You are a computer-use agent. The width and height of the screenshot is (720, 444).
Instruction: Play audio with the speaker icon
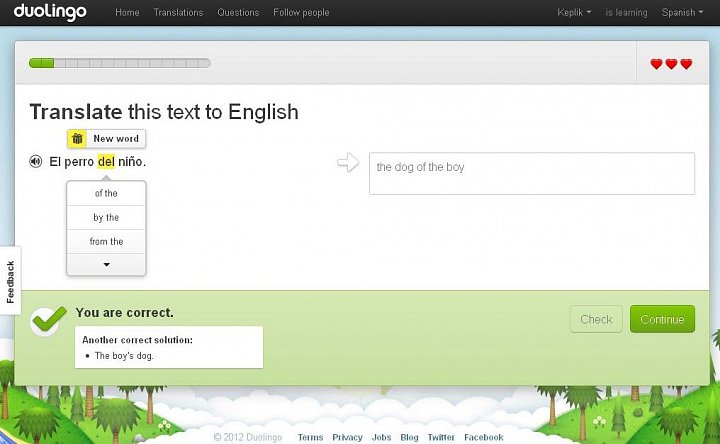[36, 161]
